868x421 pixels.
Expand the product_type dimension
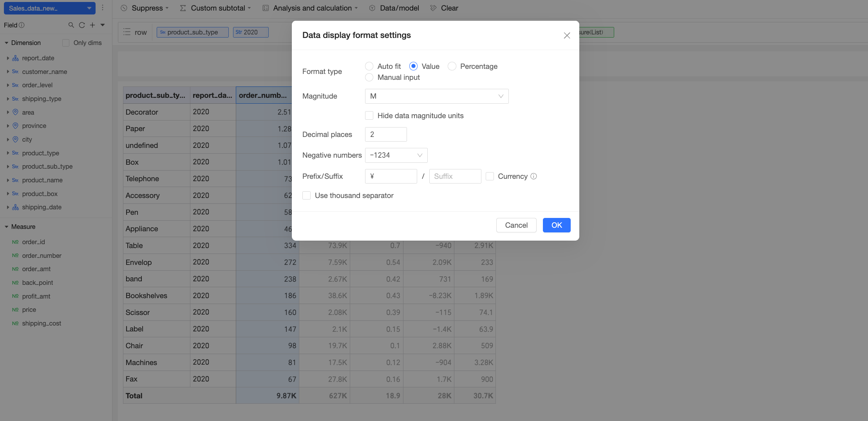pyautogui.click(x=7, y=153)
